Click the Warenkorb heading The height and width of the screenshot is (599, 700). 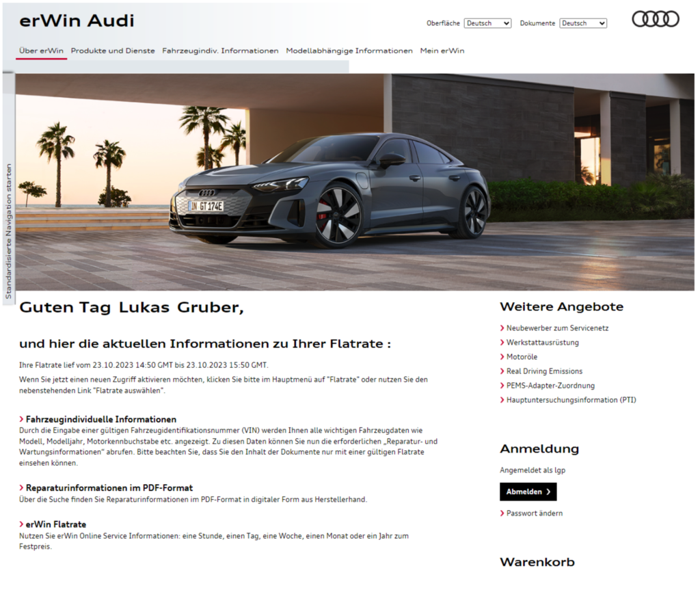coord(537,562)
